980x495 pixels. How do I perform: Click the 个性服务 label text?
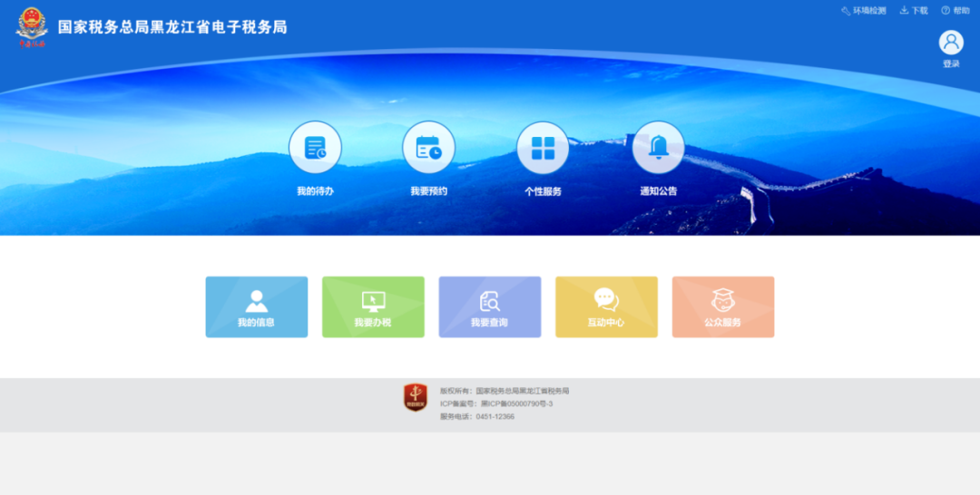tap(544, 191)
